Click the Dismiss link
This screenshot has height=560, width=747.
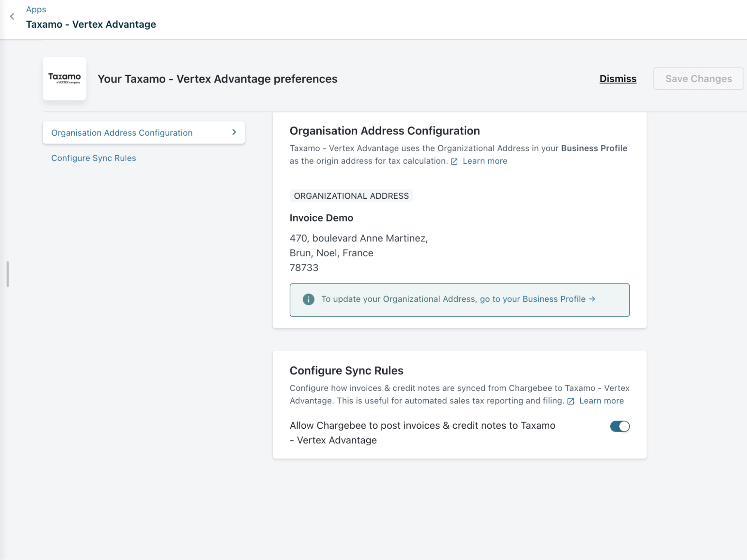pyautogui.click(x=618, y=79)
